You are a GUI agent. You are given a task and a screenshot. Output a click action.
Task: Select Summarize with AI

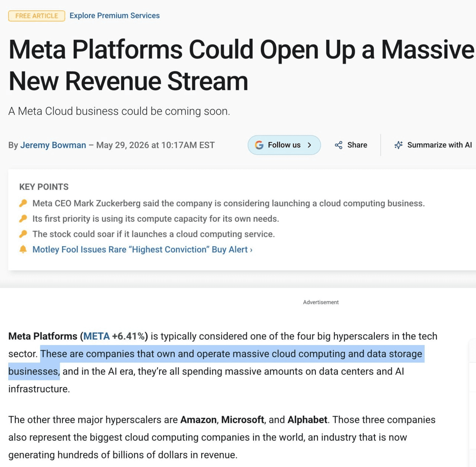[x=433, y=145]
